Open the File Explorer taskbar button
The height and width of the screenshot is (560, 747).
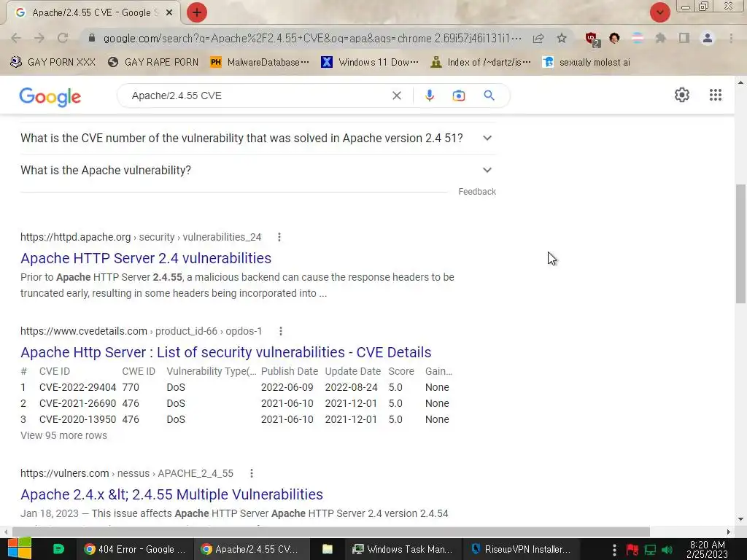(328, 549)
